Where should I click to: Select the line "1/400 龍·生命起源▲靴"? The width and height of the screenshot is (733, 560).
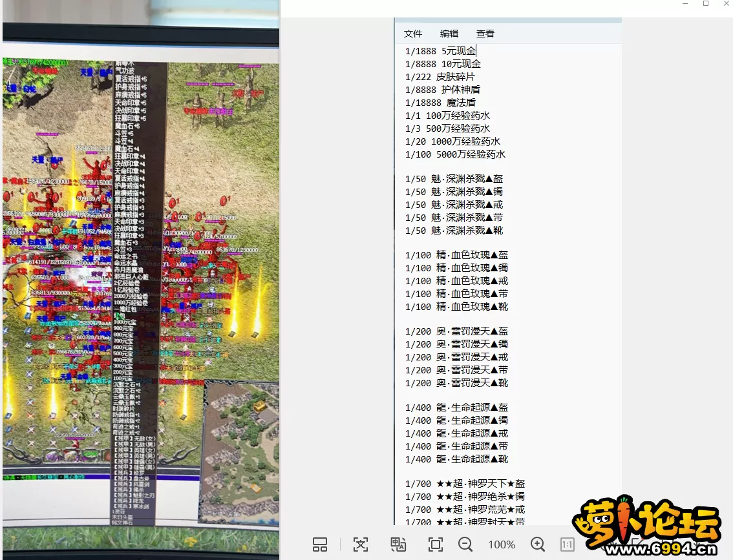[457, 460]
